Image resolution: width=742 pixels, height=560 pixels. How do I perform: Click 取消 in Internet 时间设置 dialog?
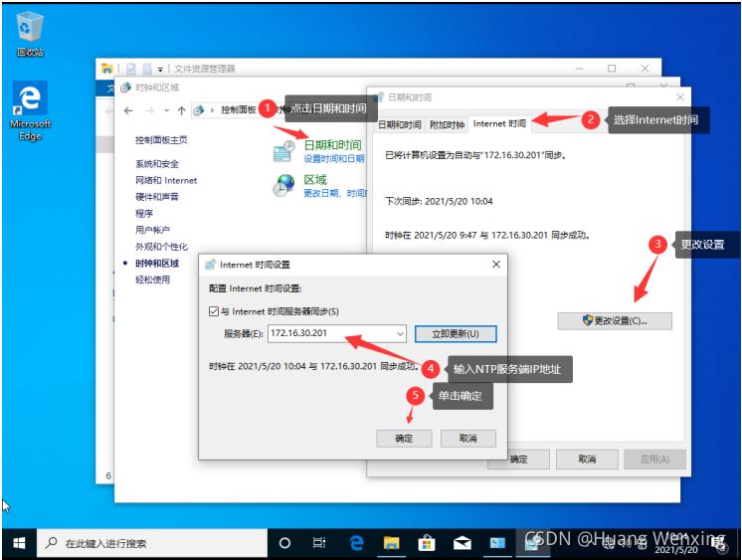click(468, 439)
